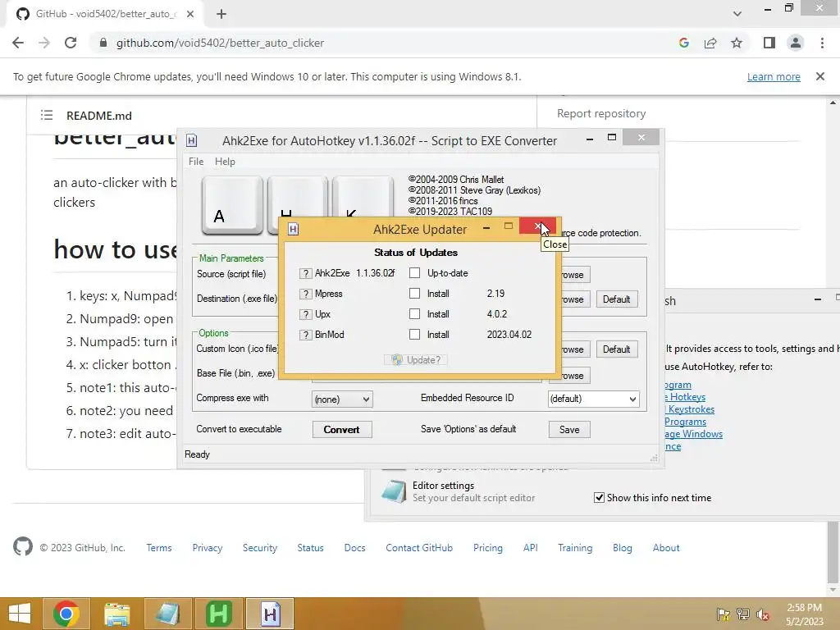
Task: Toggle Chrome side panel
Action: 769,43
